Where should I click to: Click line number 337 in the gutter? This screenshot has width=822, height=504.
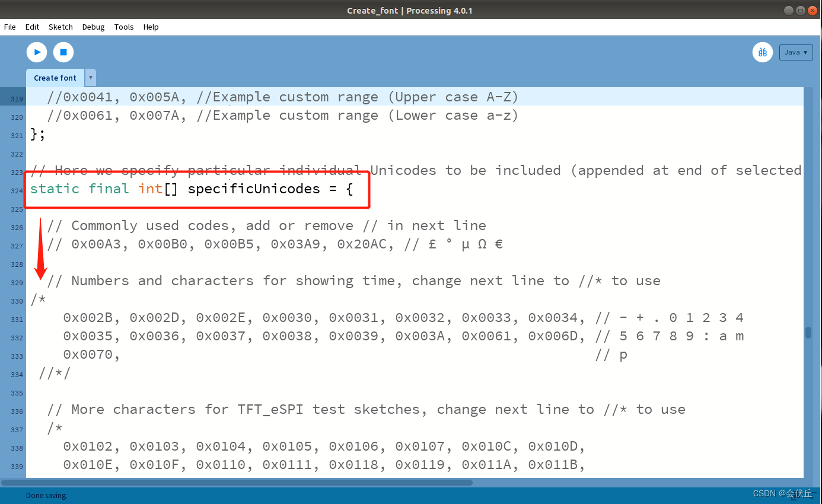point(17,430)
